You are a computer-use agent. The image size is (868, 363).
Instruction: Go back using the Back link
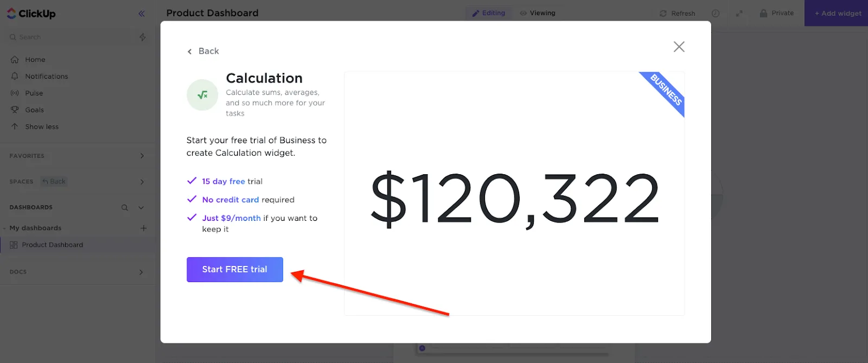pos(203,51)
